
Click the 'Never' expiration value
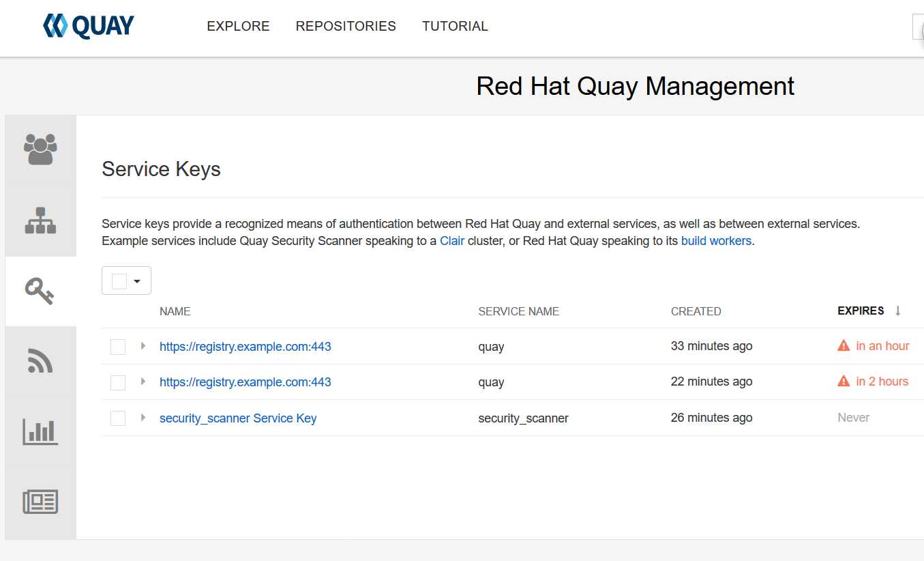click(853, 417)
